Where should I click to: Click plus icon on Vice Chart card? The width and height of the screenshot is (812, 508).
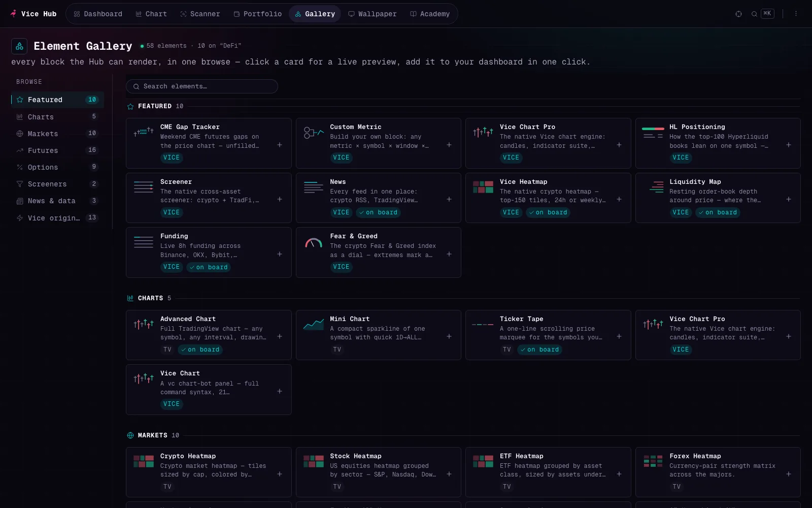[280, 391]
